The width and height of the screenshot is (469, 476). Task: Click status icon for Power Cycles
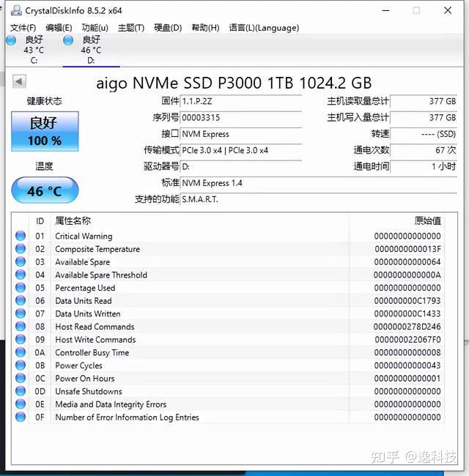pyautogui.click(x=21, y=365)
